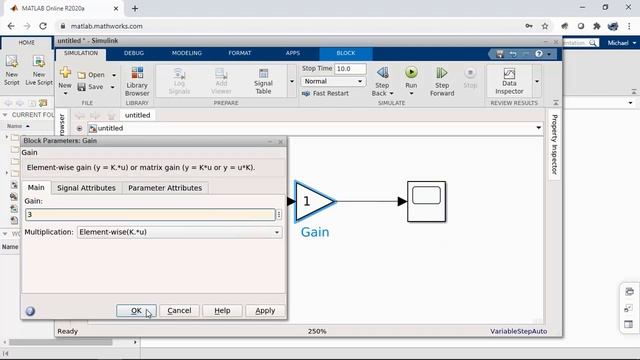This screenshot has width=640, height=360.
Task: Click the horizontal scrollbar at bottom left
Action: pos(60,342)
